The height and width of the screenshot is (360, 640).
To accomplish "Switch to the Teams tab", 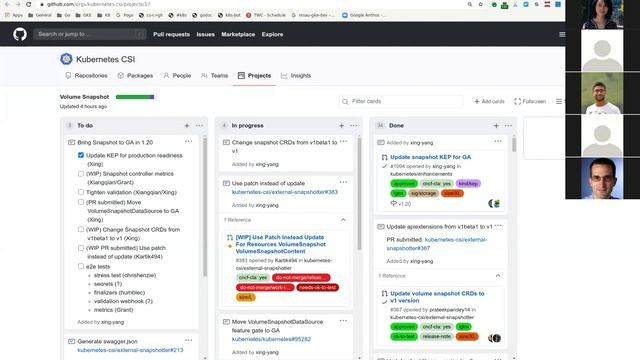I will [215, 76].
